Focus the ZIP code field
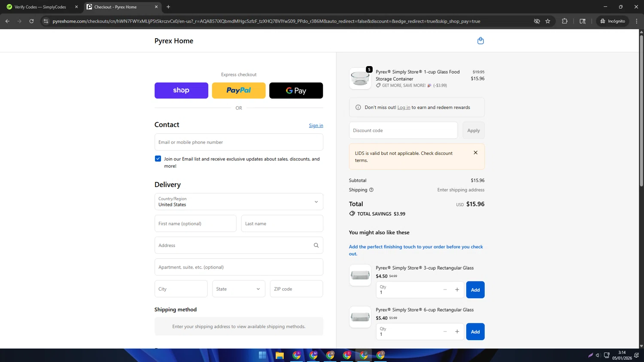Image resolution: width=644 pixels, height=362 pixels. 296,289
